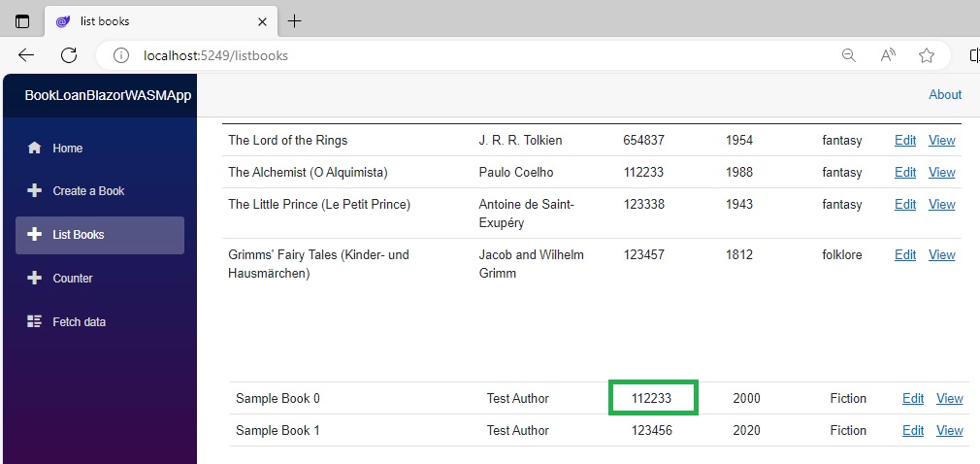Image resolution: width=980 pixels, height=464 pixels.
Task: Click the BookLoanBlazorWASMApp brand link
Action: (108, 96)
